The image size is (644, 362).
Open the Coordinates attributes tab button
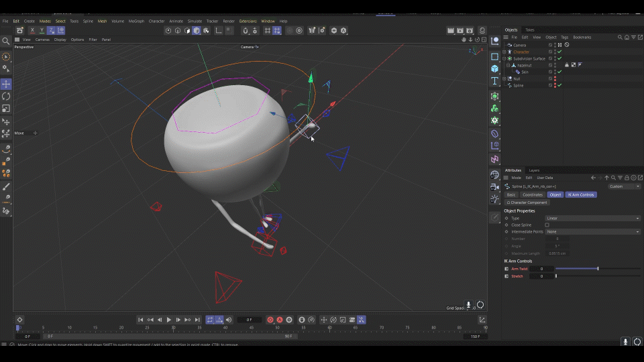(x=533, y=194)
